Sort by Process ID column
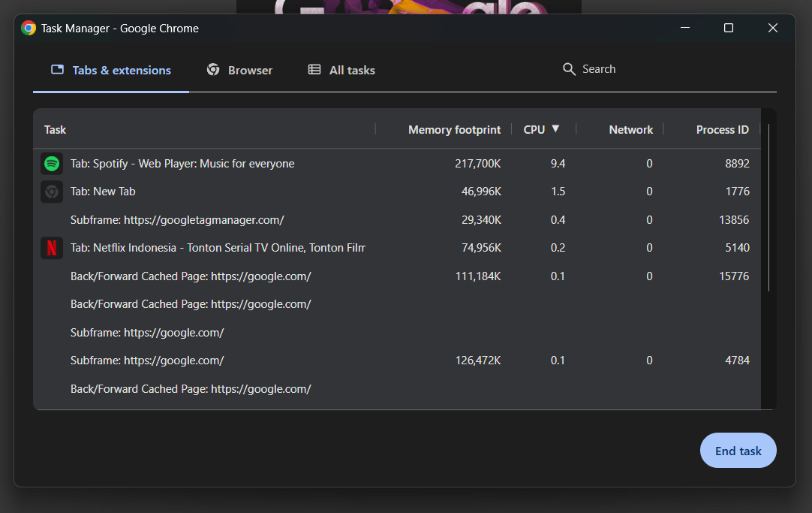The height and width of the screenshot is (513, 812). point(722,130)
